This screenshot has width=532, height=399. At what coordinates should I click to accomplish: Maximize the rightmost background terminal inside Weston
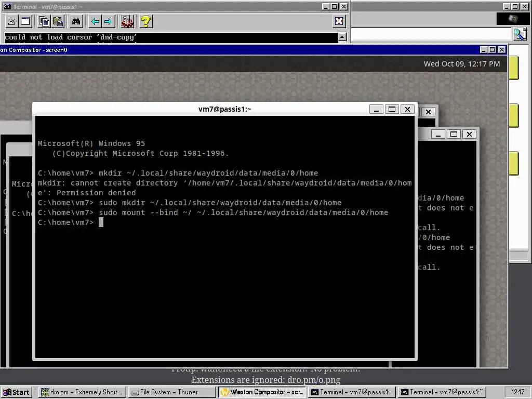454,135
